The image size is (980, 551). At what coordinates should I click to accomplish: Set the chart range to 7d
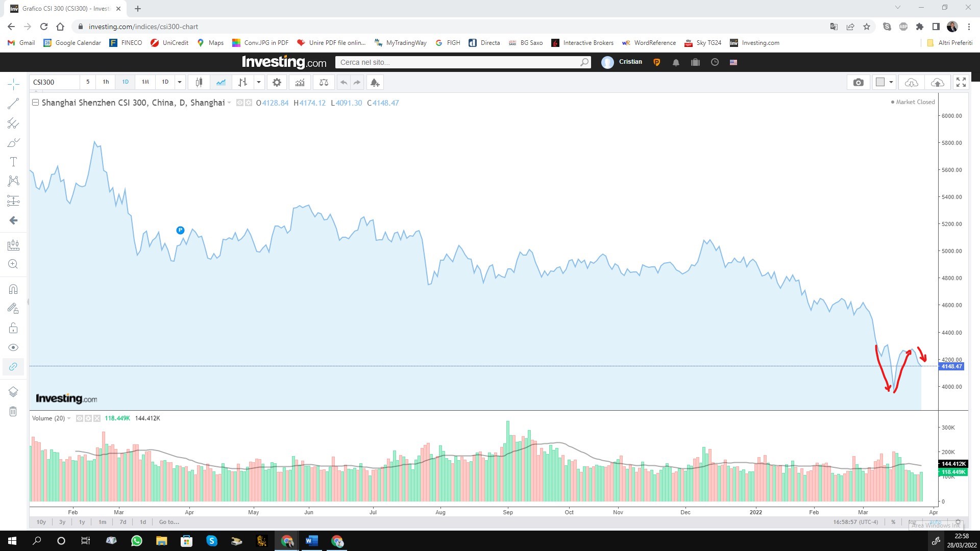click(x=122, y=522)
